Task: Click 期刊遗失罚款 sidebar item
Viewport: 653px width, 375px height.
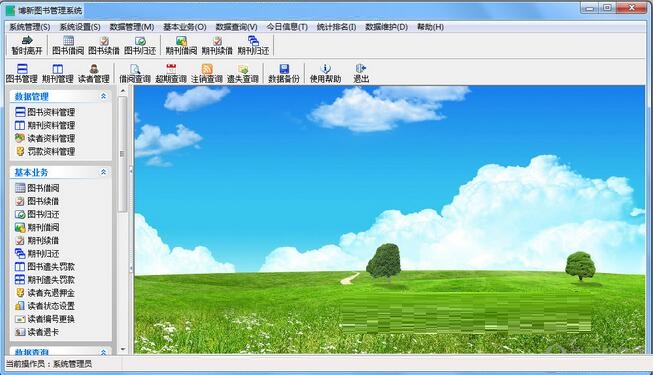Action: (x=45, y=280)
